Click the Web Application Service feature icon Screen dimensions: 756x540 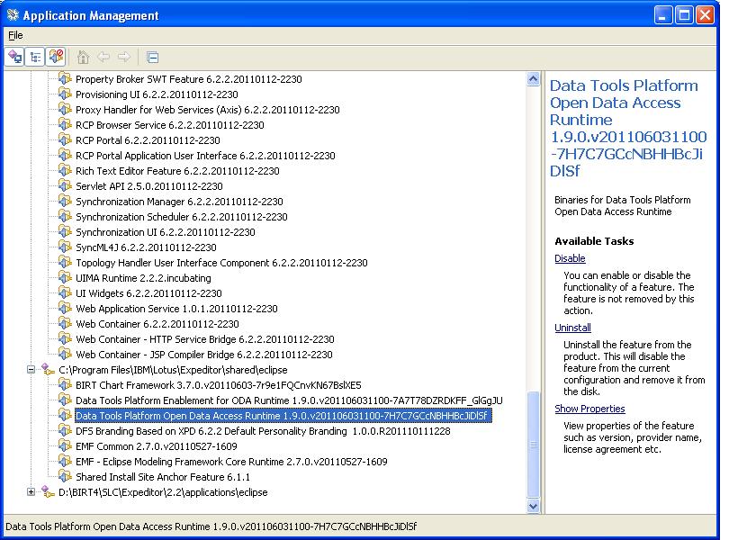click(65, 309)
